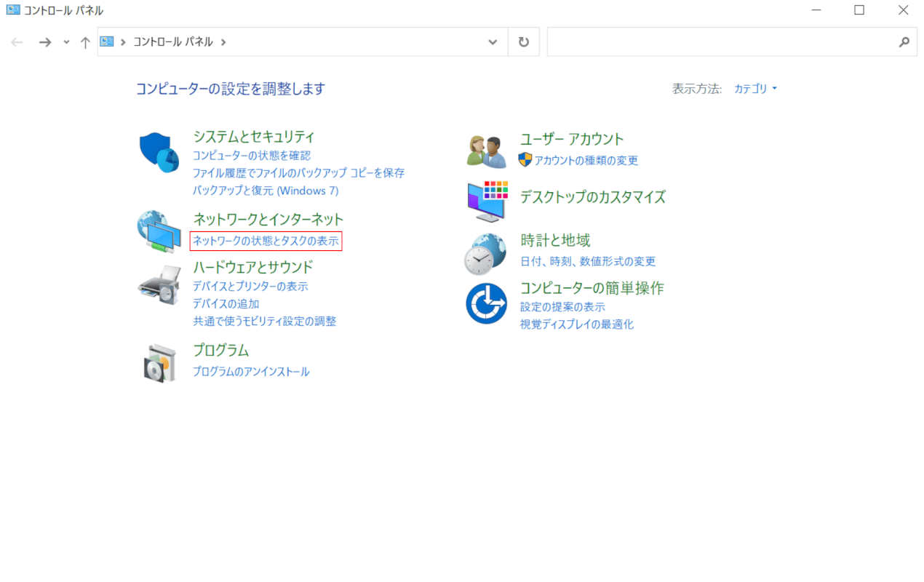This screenshot has height=582, width=924.
Task: Click the System and Security shield icon
Action: (159, 152)
